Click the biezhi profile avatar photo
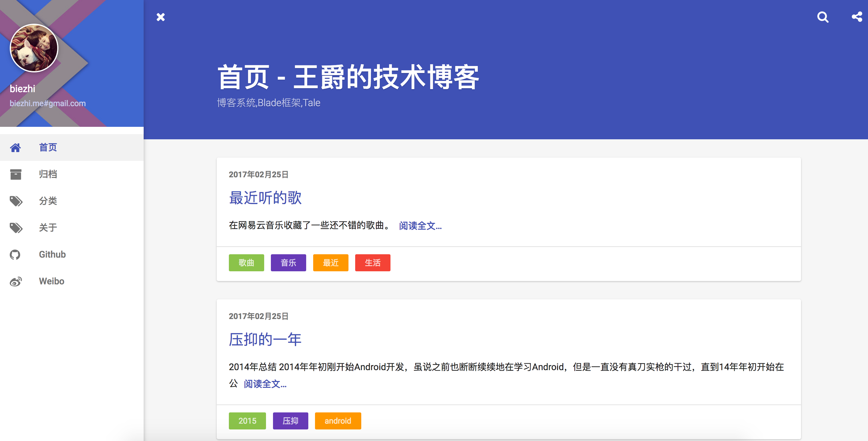 pos(34,48)
